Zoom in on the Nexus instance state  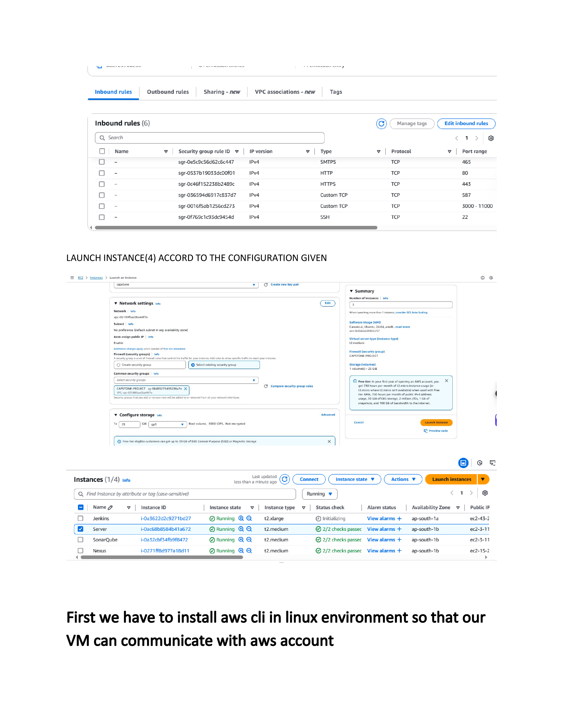coord(241,551)
